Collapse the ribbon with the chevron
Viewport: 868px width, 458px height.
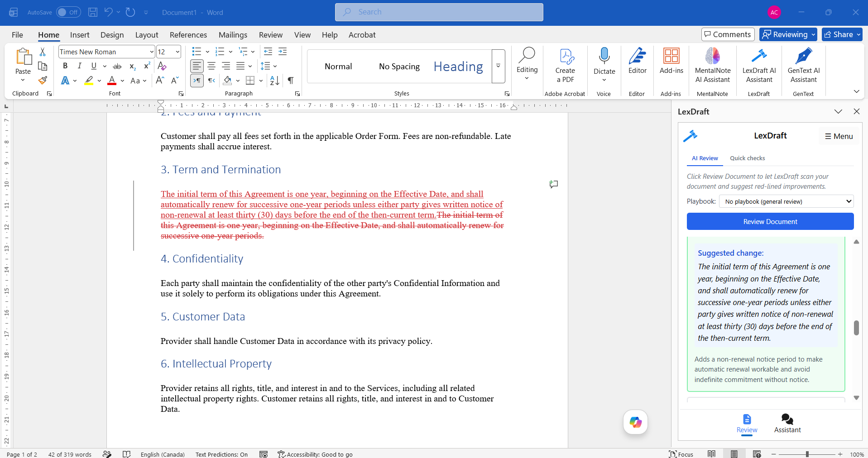856,91
